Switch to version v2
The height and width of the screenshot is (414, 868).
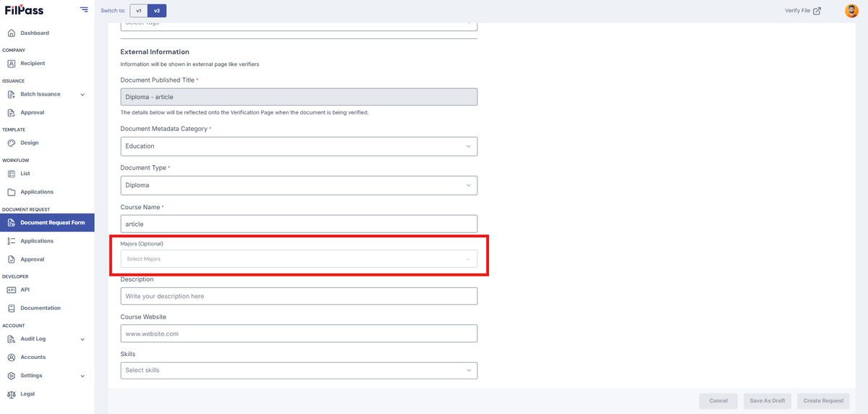point(157,11)
